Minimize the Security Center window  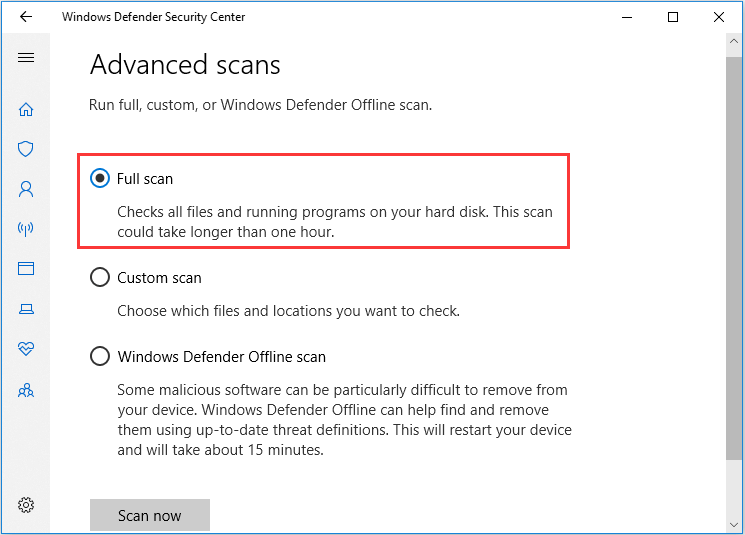[x=627, y=17]
